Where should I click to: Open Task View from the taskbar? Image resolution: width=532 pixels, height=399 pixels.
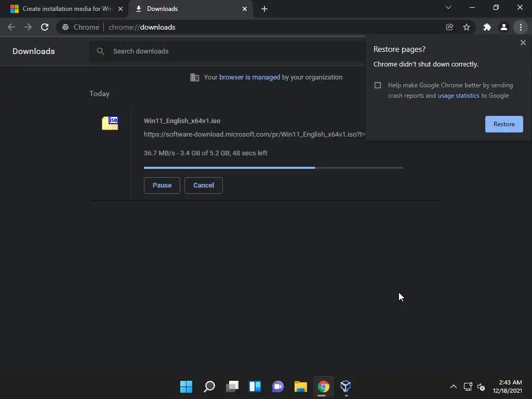click(232, 387)
